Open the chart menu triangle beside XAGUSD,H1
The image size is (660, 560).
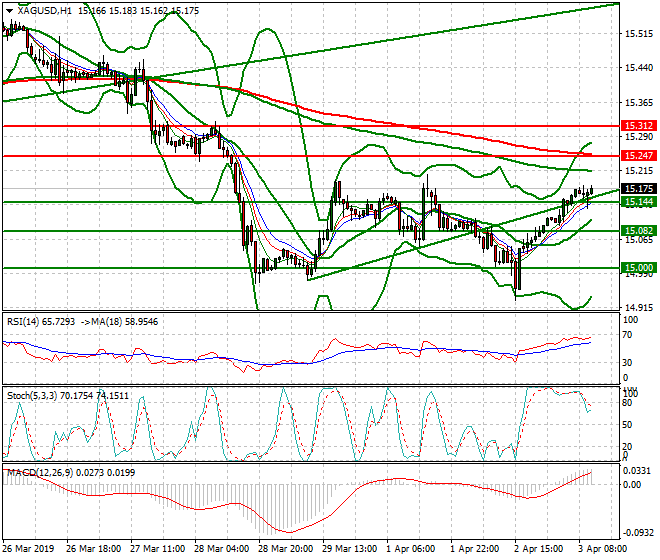point(9,11)
